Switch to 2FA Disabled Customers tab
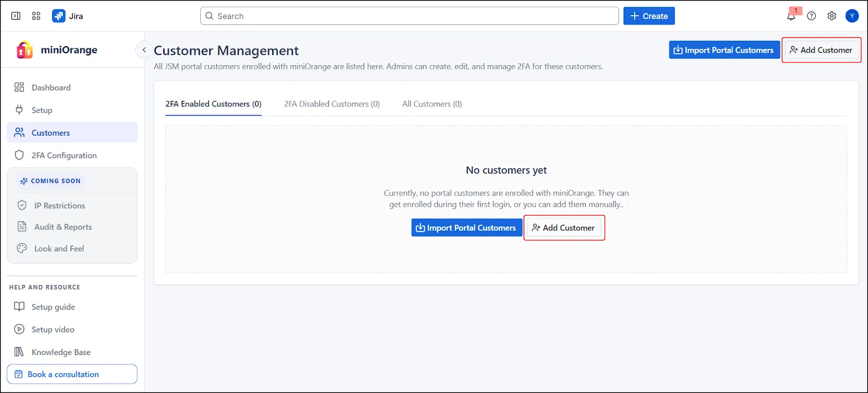Image resolution: width=868 pixels, height=393 pixels. 332,104
